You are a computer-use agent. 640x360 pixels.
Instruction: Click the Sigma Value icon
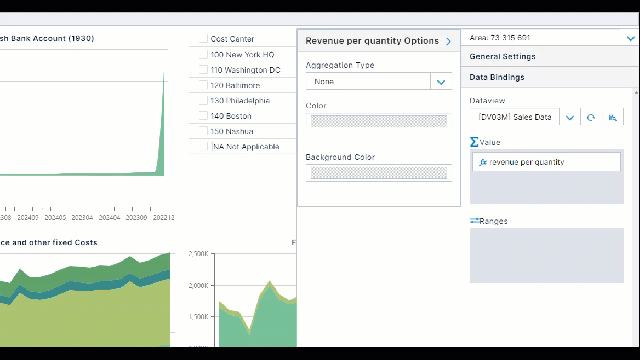point(474,142)
